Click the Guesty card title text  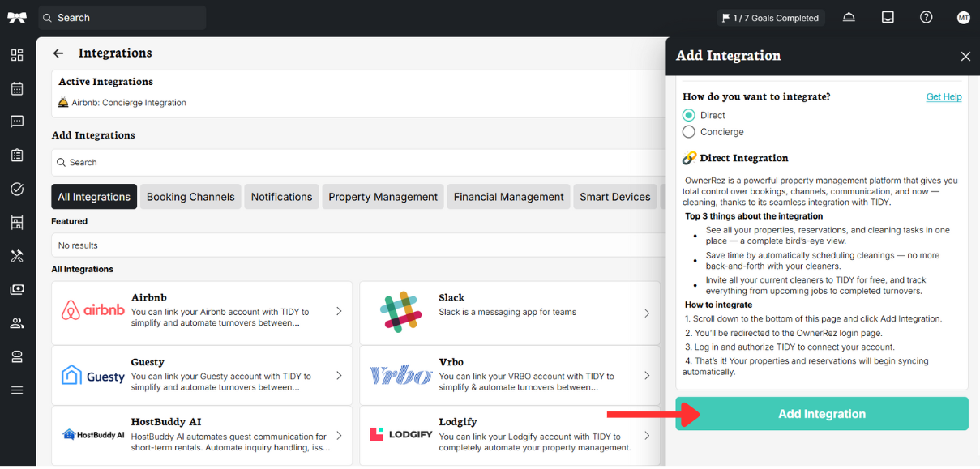pos(148,362)
